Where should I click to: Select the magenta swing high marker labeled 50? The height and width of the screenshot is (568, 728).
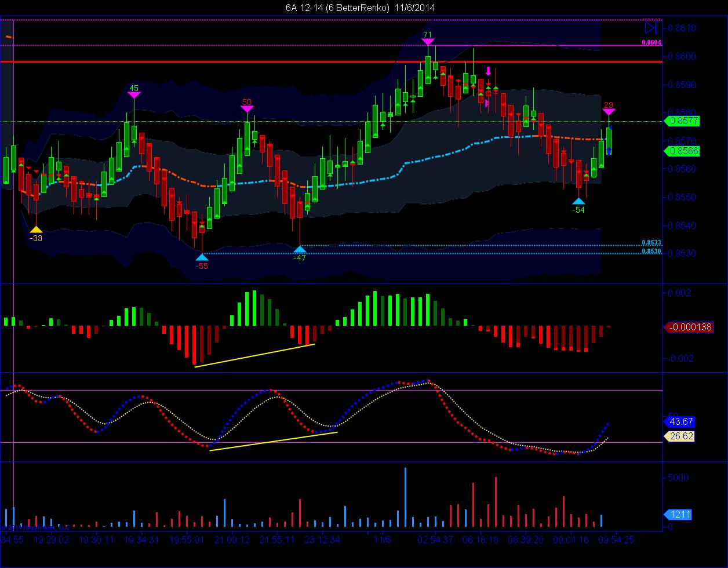point(247,108)
